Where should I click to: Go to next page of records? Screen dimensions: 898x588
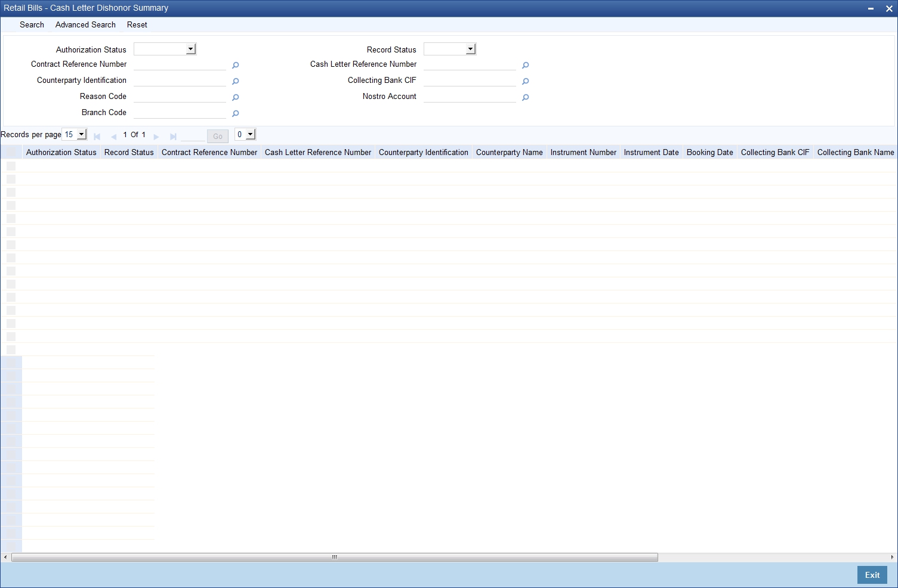tap(156, 137)
